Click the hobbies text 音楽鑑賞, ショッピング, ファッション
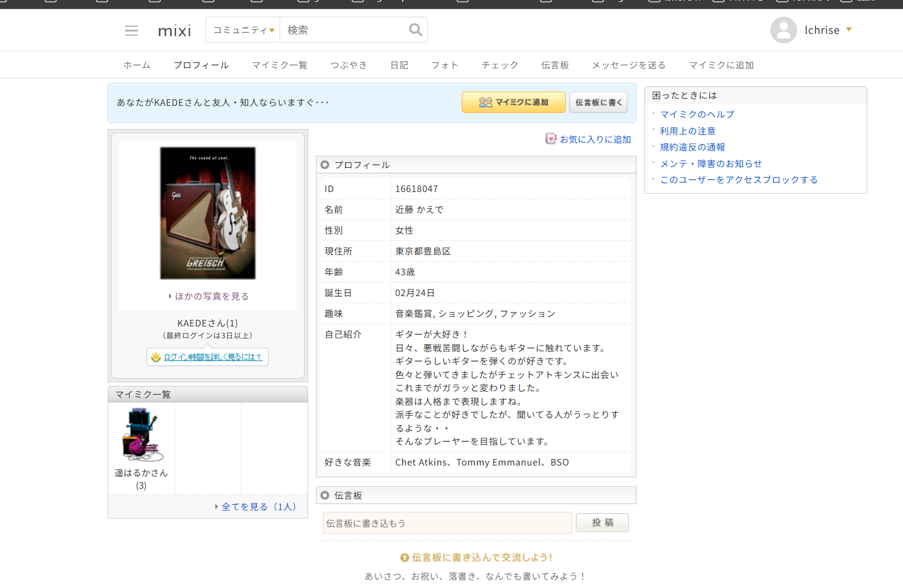903x588 pixels. click(x=475, y=313)
